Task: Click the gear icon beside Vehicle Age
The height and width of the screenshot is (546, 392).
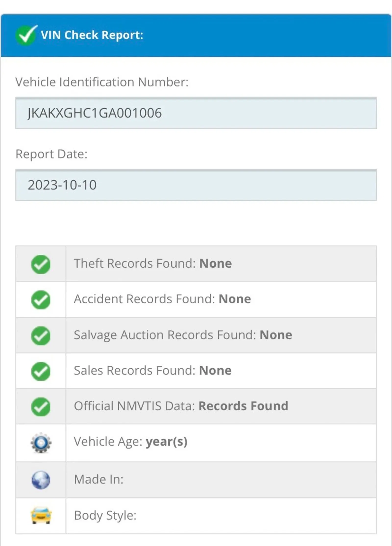Action: click(x=41, y=443)
